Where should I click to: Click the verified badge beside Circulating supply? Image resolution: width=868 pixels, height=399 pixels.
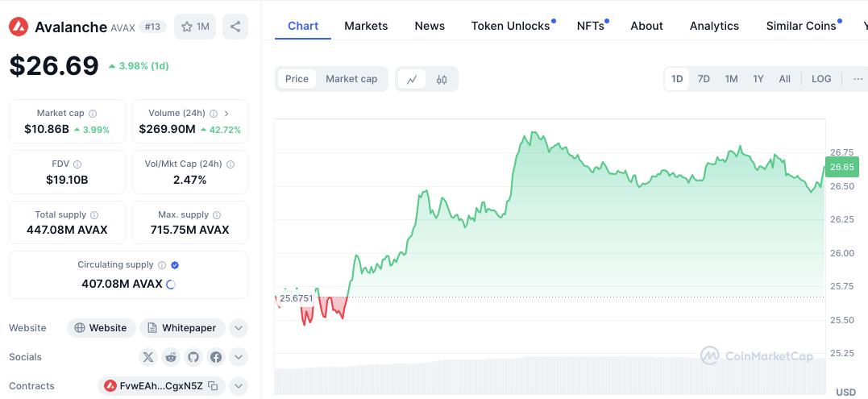175,265
